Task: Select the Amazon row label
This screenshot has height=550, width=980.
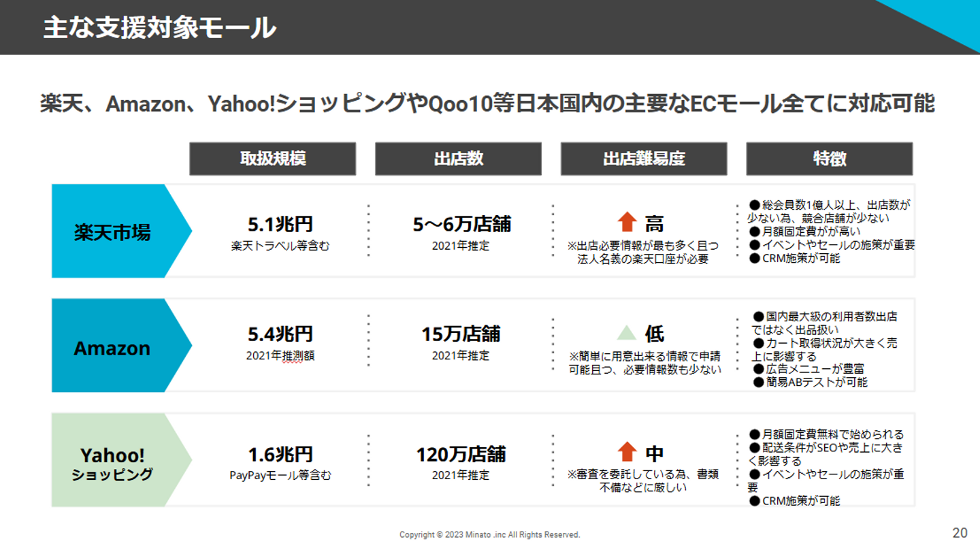Action: 112,348
